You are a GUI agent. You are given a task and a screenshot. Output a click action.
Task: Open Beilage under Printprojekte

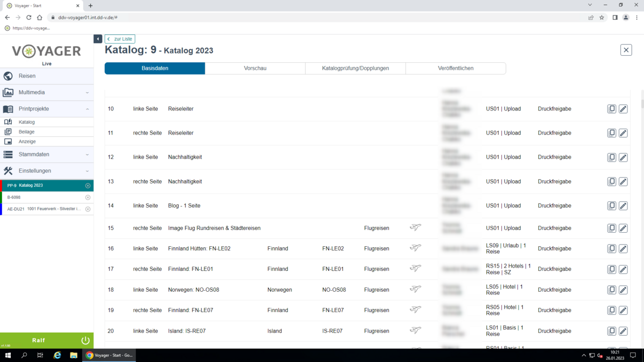point(47,132)
